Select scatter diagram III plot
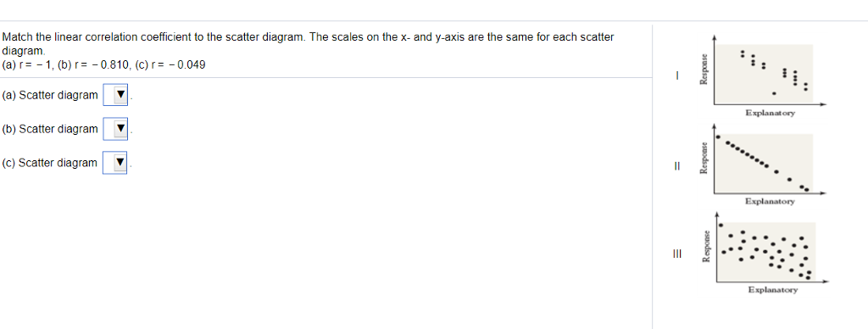 pyautogui.click(x=765, y=252)
